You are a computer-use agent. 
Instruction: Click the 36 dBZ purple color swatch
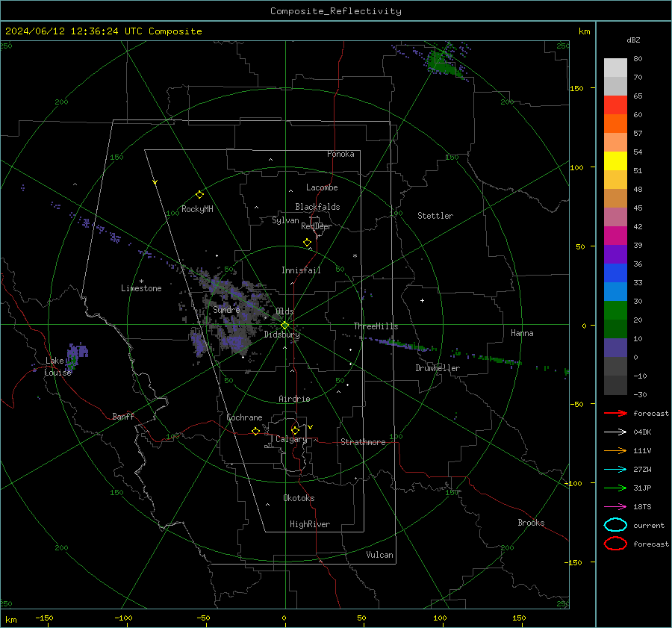pyautogui.click(x=615, y=254)
